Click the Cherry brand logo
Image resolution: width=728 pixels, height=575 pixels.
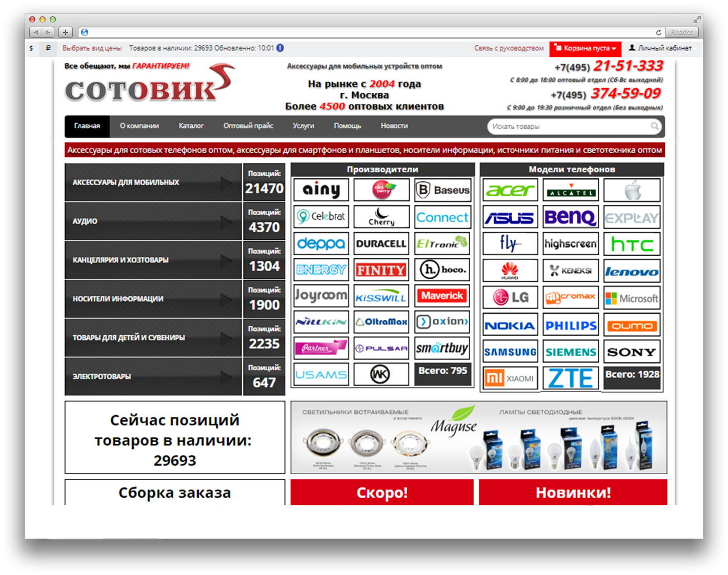(382, 217)
